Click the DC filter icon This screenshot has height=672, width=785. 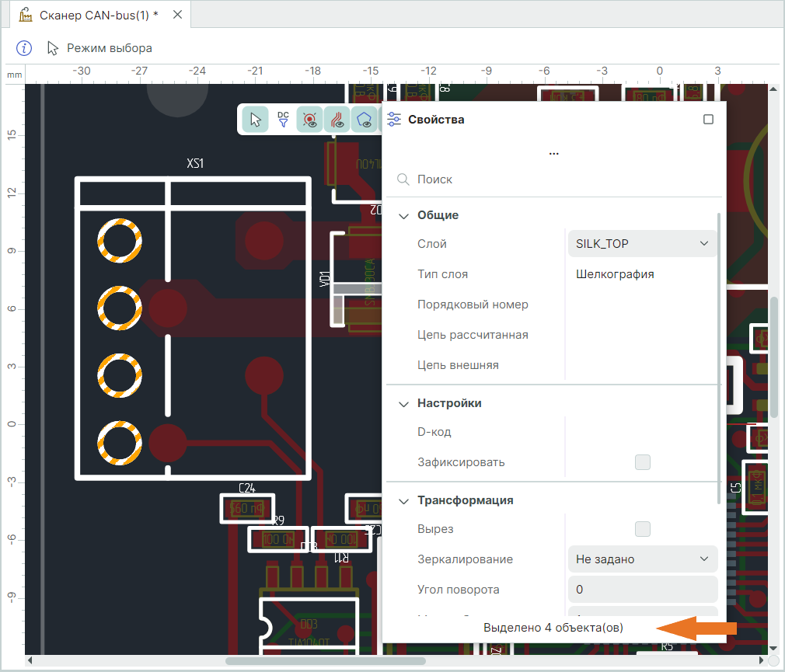[x=283, y=120]
